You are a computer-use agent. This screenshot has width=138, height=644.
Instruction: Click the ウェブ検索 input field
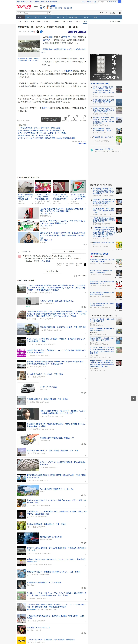pos(102,2)
